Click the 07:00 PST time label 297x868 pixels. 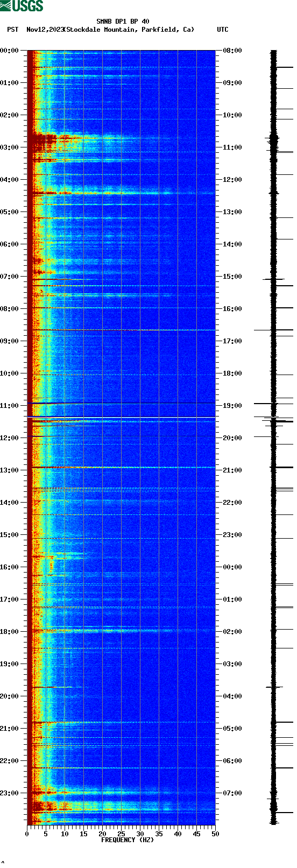10,277
